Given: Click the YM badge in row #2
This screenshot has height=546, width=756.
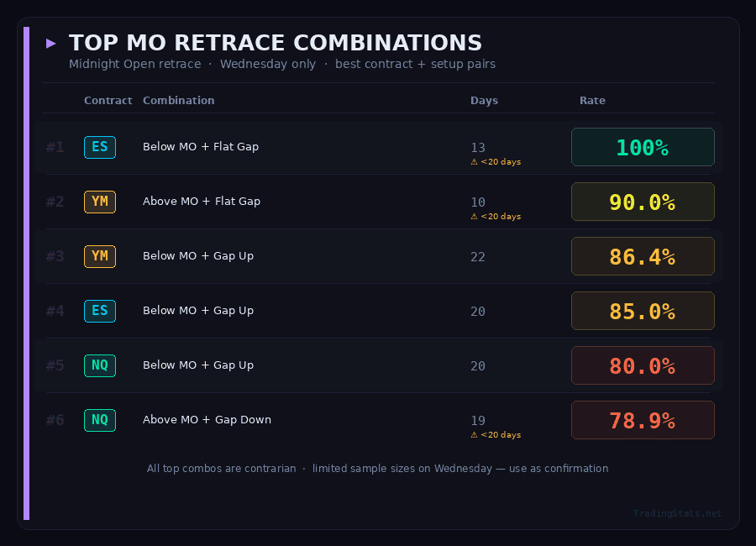Looking at the screenshot, I should click(x=100, y=202).
